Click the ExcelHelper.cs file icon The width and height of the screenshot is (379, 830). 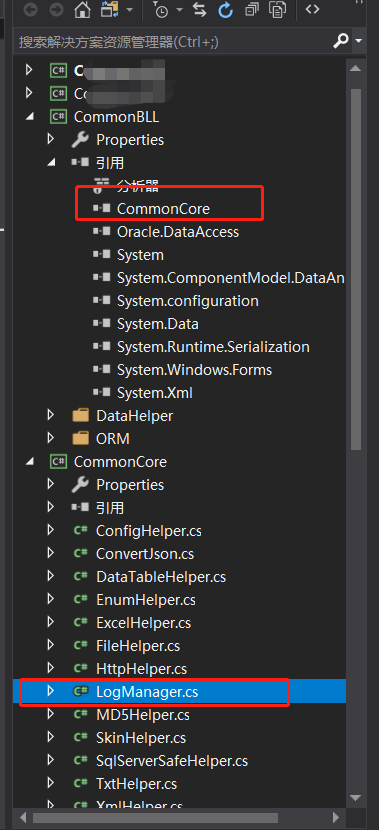click(80, 622)
